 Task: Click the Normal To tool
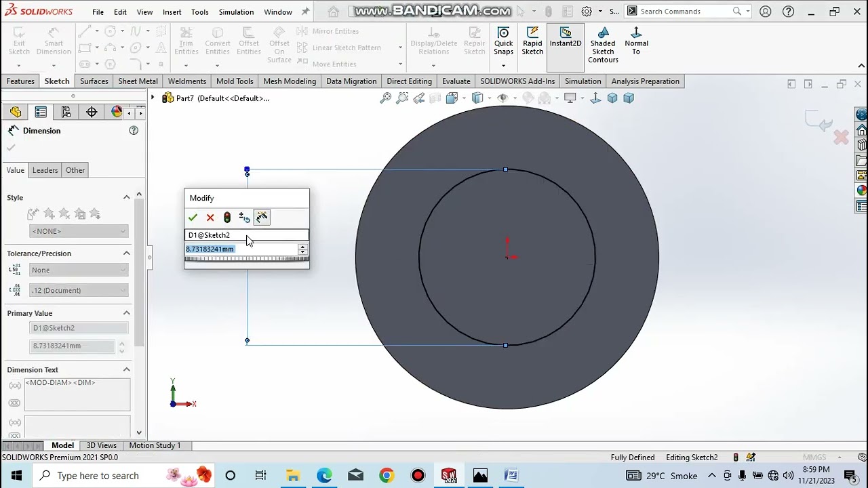pyautogui.click(x=636, y=42)
